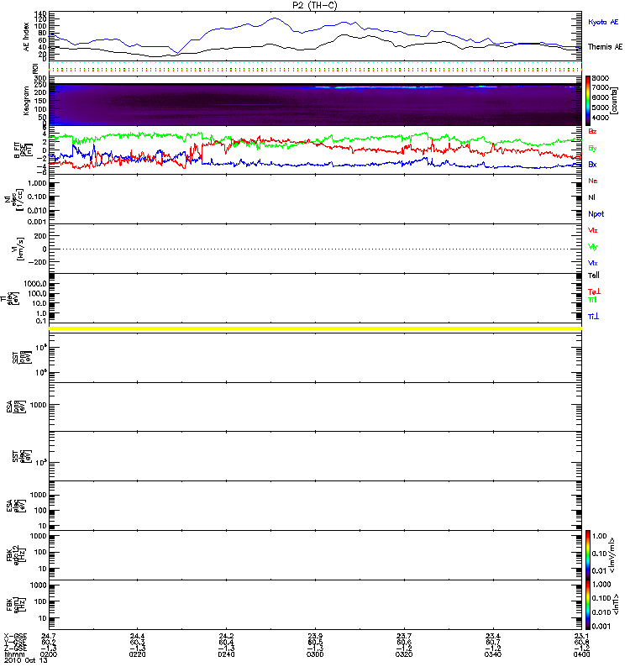Select the blue perpendicular Ti legend label
Image resolution: width=630 pixels, height=672 pixels.
593,317
